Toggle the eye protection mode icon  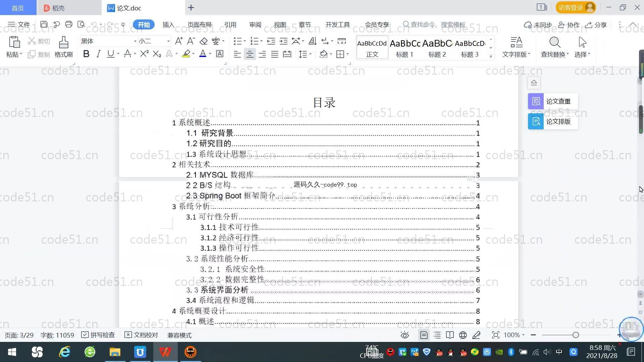pos(405,335)
